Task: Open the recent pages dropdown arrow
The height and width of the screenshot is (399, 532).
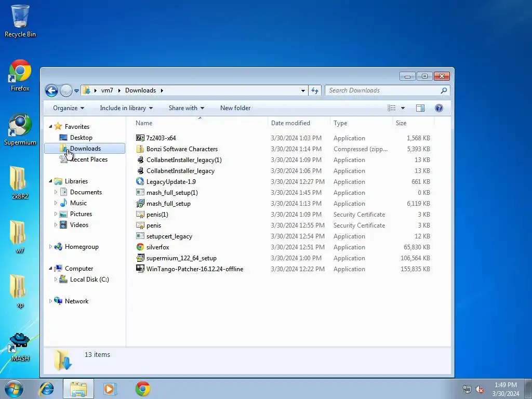Action: (x=77, y=91)
